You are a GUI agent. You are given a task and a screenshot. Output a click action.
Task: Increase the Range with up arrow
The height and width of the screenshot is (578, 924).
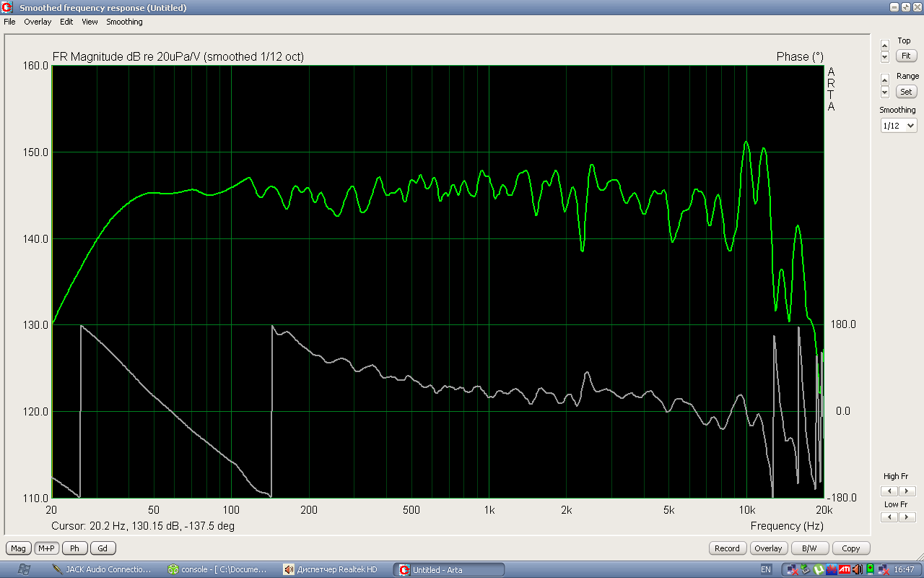(x=885, y=80)
